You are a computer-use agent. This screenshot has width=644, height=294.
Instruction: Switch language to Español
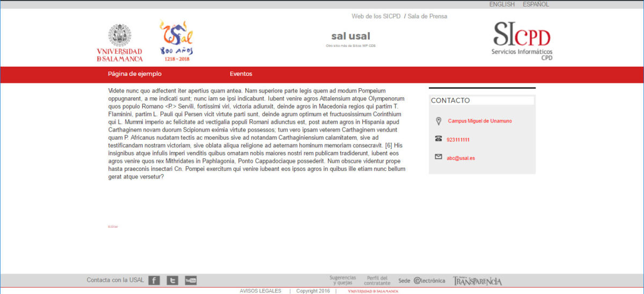(536, 4)
